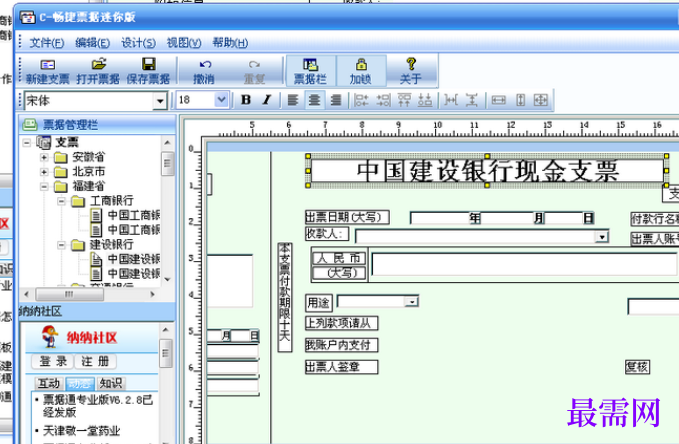The image size is (679, 444).
Task: Select the 出票人签章 label on check
Action: tap(341, 367)
